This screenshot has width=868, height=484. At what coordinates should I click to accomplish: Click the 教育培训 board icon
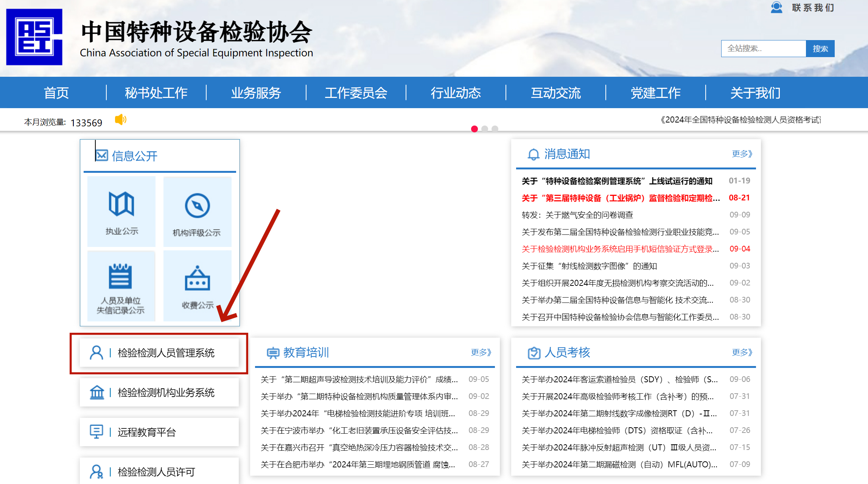(273, 353)
